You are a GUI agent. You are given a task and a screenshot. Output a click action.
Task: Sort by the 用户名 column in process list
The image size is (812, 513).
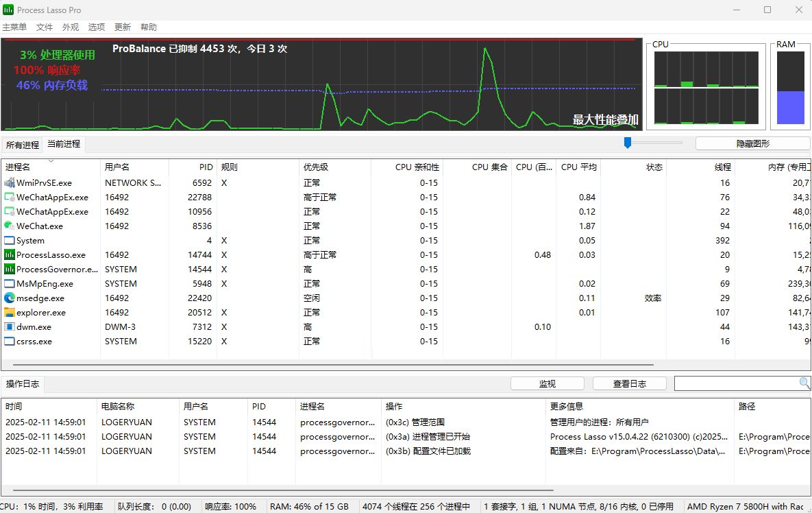134,167
